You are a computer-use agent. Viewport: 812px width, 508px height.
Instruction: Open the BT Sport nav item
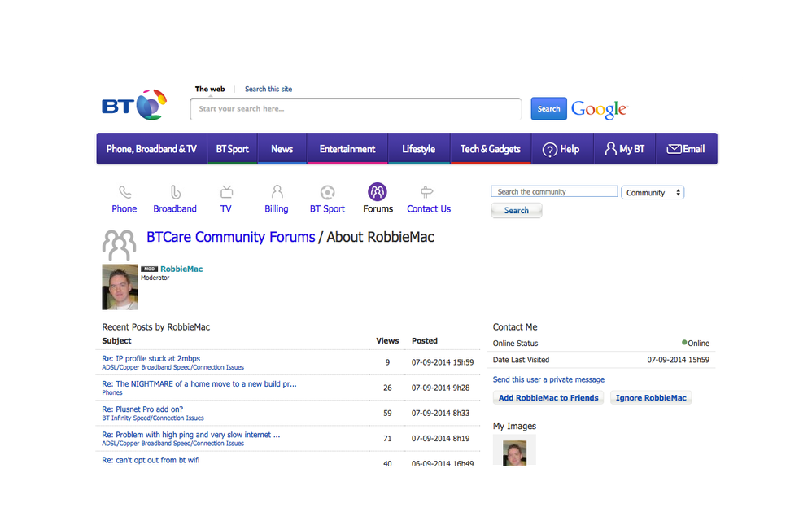[x=233, y=149]
